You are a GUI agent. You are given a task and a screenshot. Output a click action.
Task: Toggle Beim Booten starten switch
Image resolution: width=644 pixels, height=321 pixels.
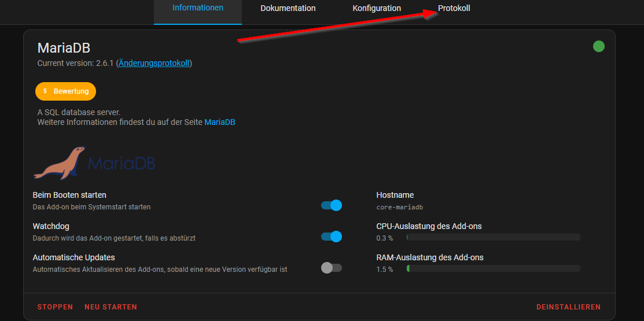(x=332, y=205)
